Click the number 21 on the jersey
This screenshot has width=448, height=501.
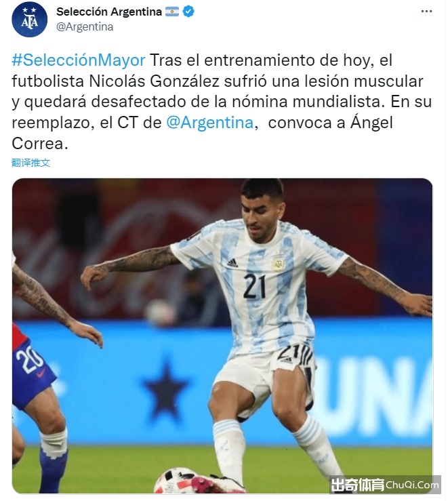coord(254,286)
